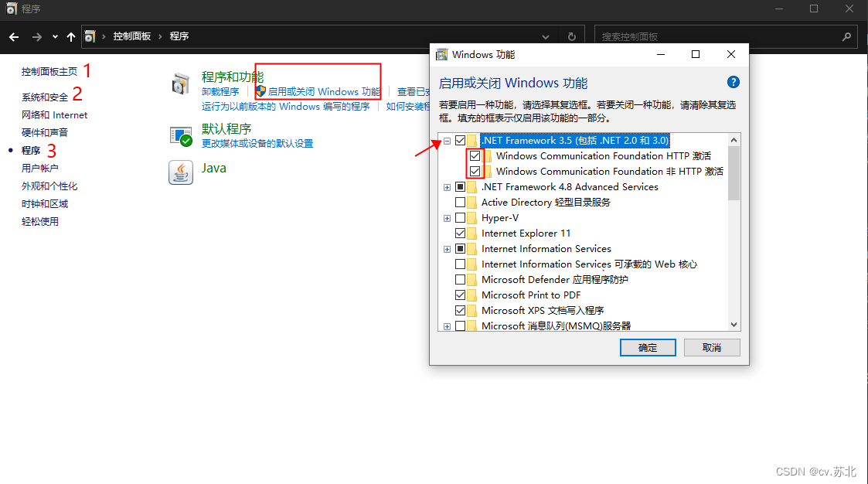Enable Microsoft Defender 应用程序防护 checkbox
This screenshot has width=868, height=484.
point(460,280)
